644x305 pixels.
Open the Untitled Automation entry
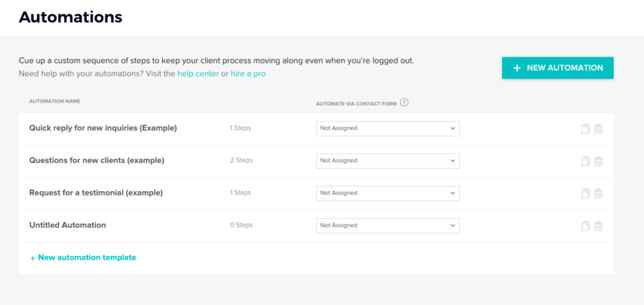point(67,225)
